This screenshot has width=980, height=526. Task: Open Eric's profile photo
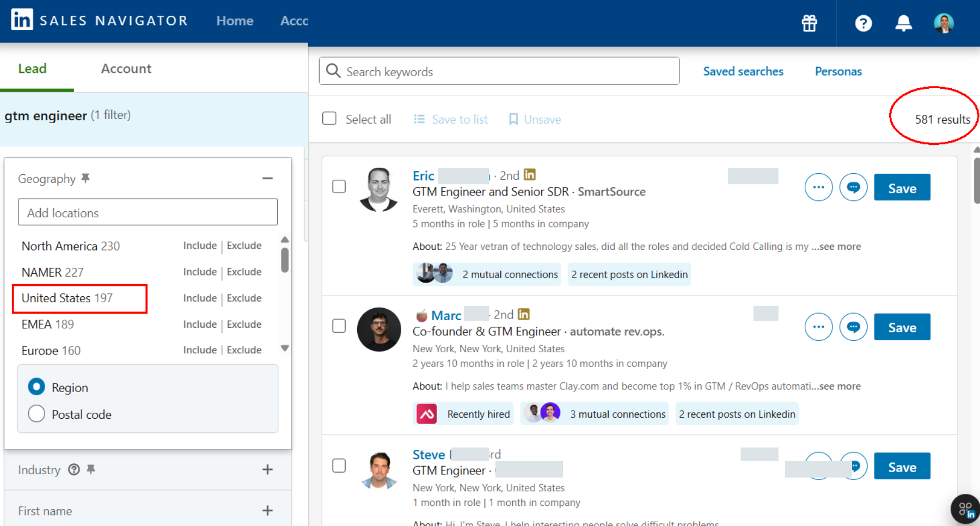379,189
